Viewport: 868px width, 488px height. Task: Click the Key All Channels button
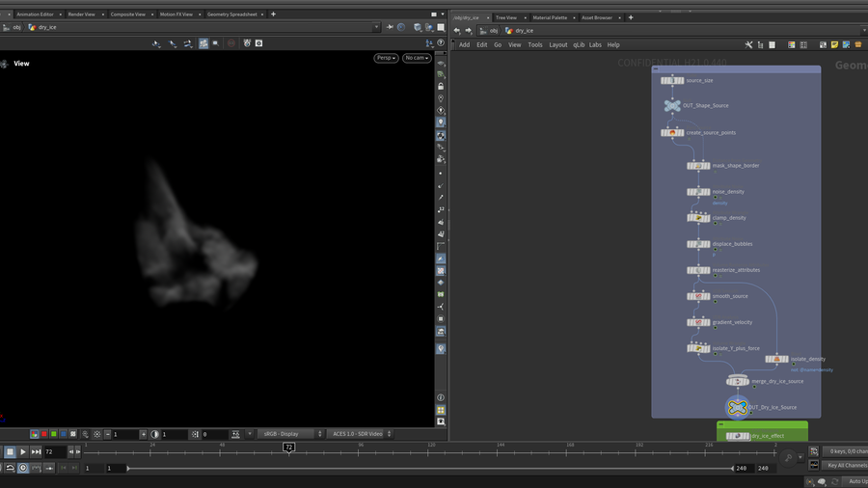click(x=845, y=465)
